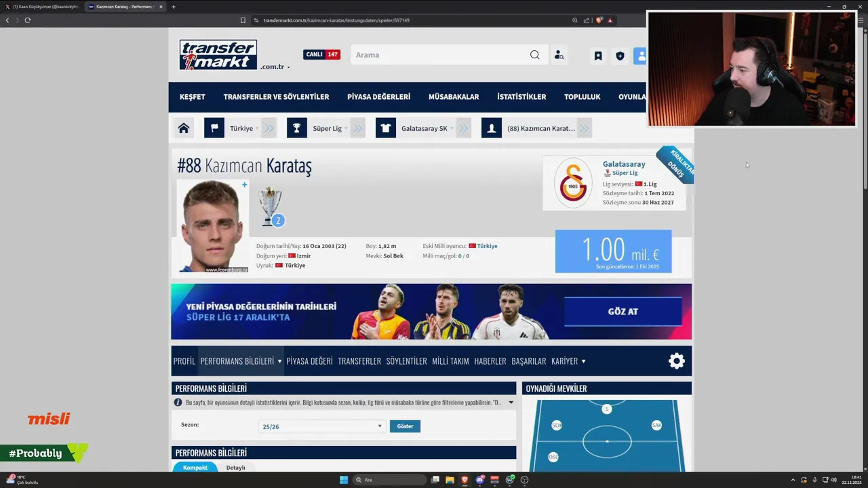
Task: Switch to the HABERLER tab
Action: coord(490,361)
